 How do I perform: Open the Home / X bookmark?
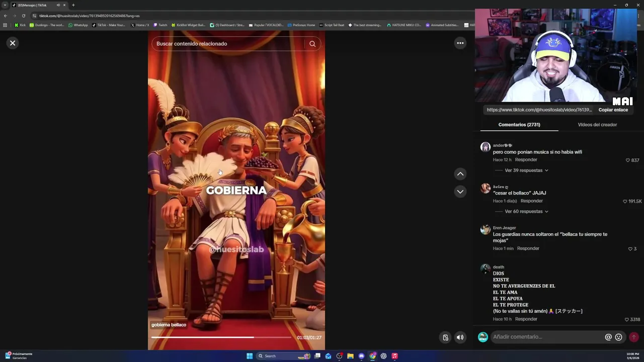(x=140, y=25)
